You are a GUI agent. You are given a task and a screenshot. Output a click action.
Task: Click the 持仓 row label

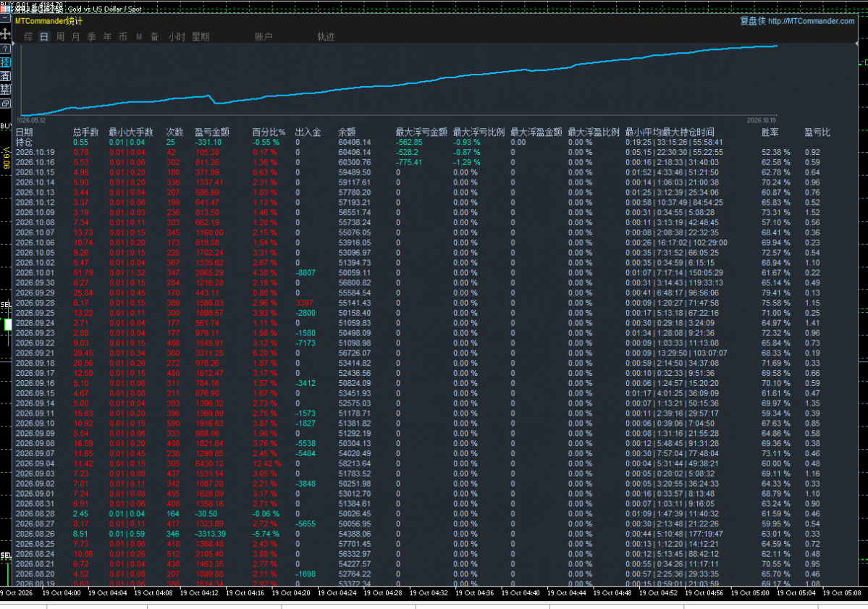25,142
